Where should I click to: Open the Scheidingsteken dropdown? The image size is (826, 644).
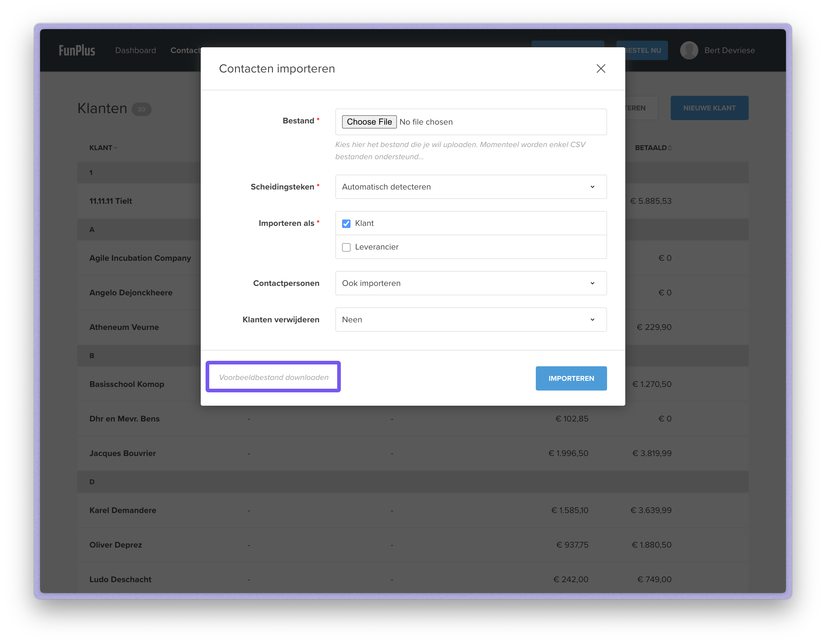click(x=471, y=187)
